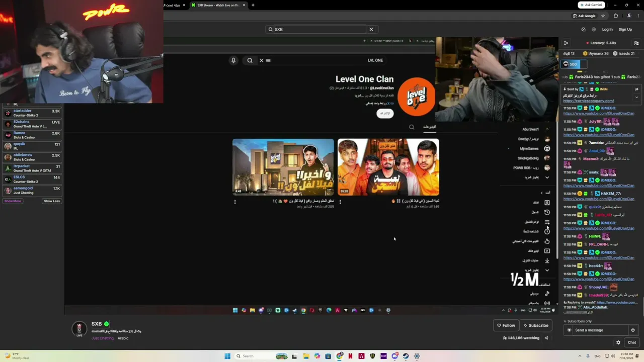Viewport: 644px width, 362px height.
Task: Open a new browser tab
Action: [x=253, y=5]
